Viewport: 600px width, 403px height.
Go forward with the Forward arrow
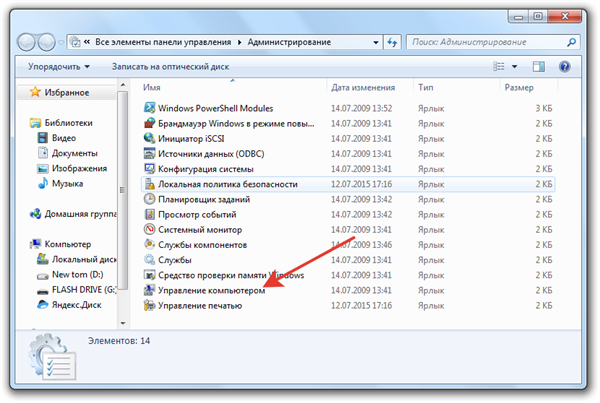47,42
